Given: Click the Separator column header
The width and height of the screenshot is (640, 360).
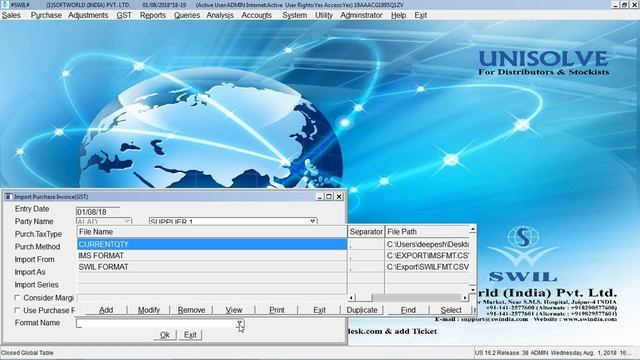Looking at the screenshot, I should tap(366, 231).
